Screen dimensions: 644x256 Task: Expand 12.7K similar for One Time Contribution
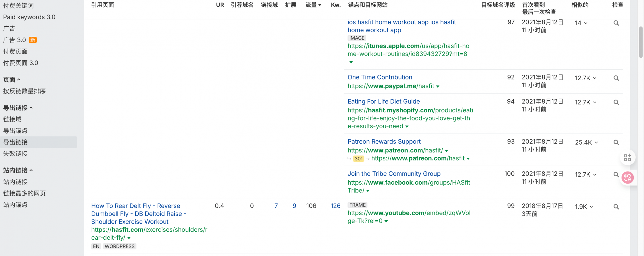[585, 78]
